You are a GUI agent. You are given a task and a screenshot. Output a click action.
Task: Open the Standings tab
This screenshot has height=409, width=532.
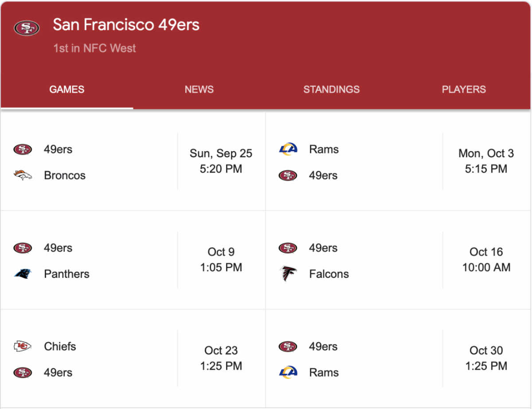click(331, 90)
